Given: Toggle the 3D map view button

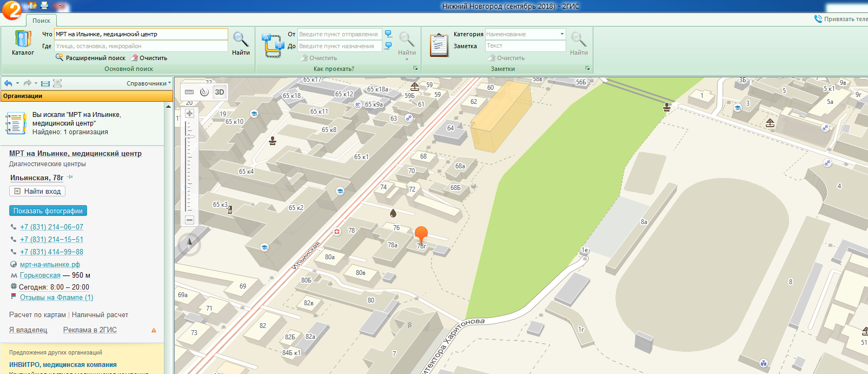Looking at the screenshot, I should click(x=220, y=92).
